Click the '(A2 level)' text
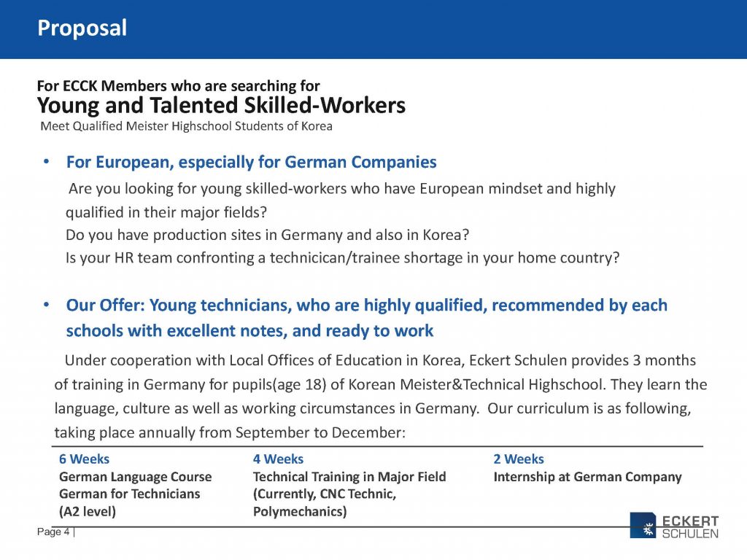The width and height of the screenshot is (747, 560). point(88,511)
